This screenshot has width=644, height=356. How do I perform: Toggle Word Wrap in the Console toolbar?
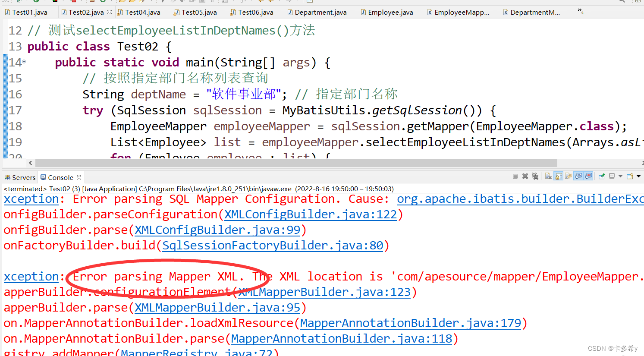click(568, 176)
